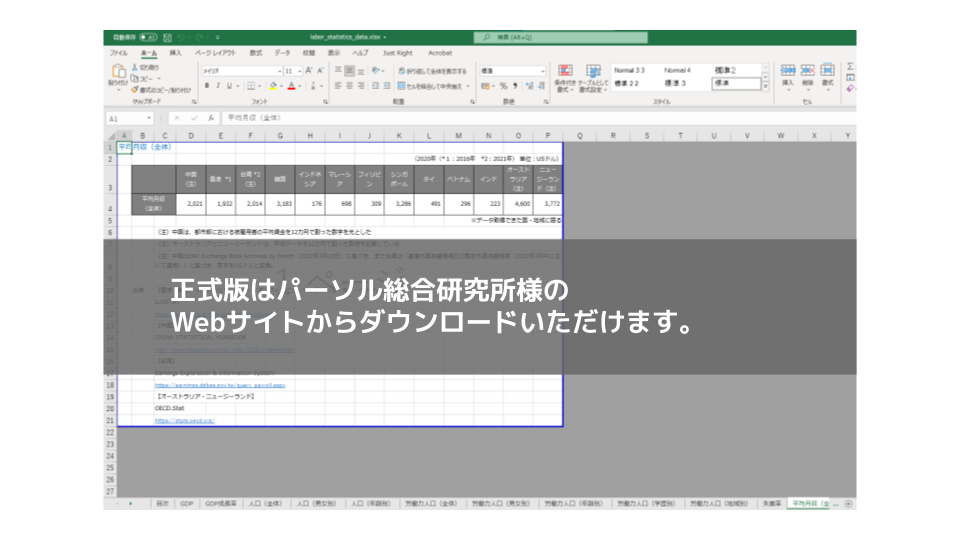Click the Italic formatting icon

219,86
